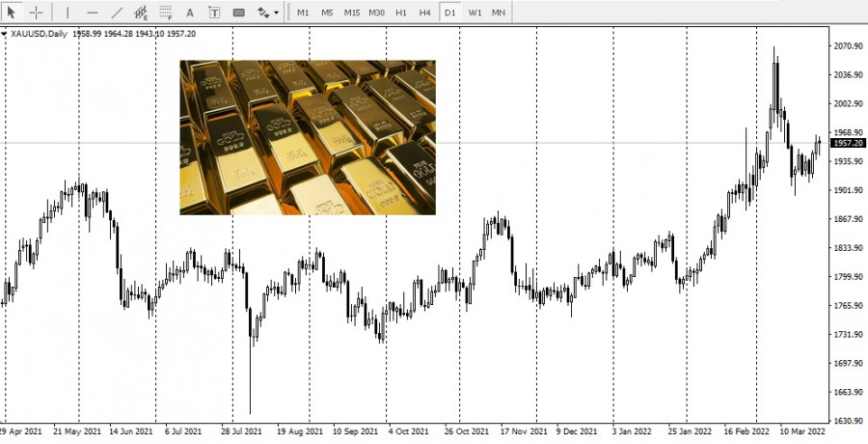868x444 pixels.
Task: Click the 28 Jul 2021 date label
Action: [241, 431]
